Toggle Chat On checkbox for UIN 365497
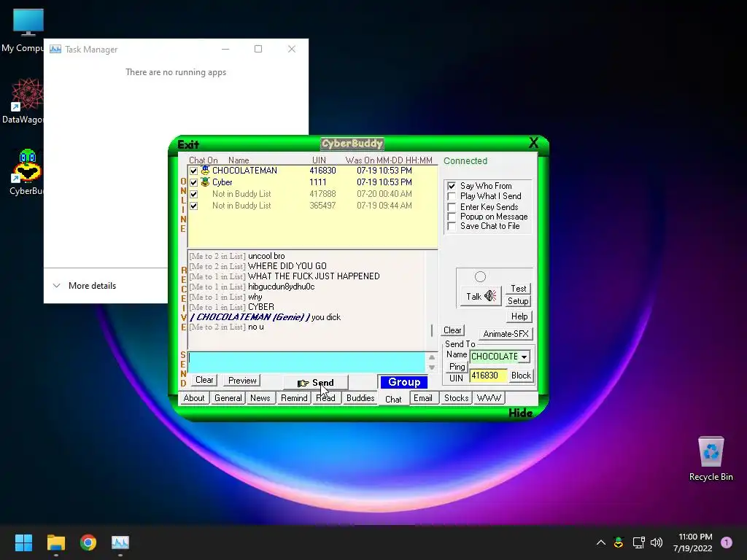747x560 pixels. click(193, 206)
